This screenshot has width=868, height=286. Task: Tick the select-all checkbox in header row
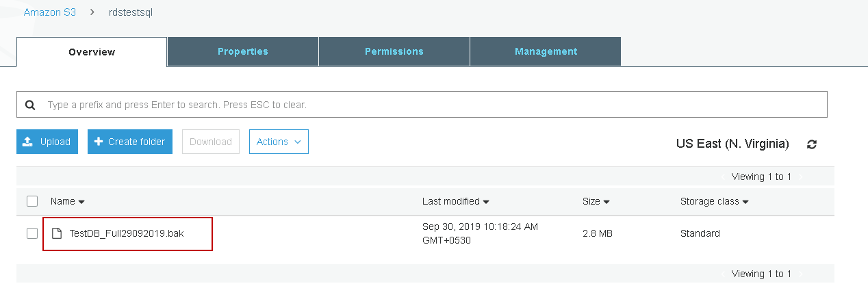[32, 201]
